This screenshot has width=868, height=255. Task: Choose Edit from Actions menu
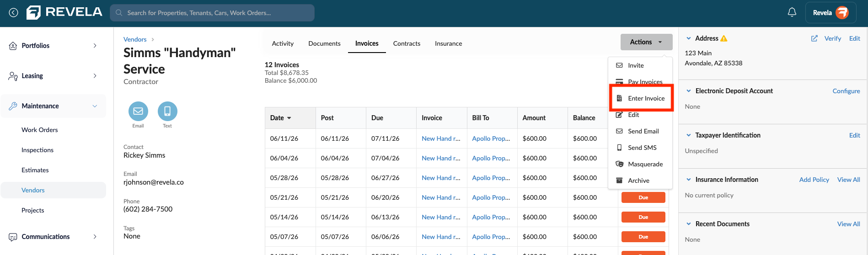640,115
